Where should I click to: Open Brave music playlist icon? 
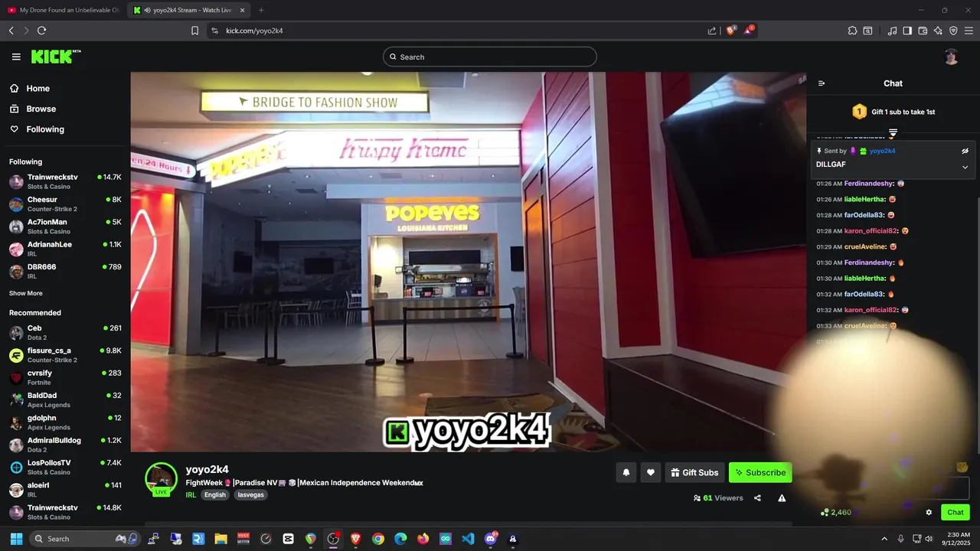[x=892, y=31]
